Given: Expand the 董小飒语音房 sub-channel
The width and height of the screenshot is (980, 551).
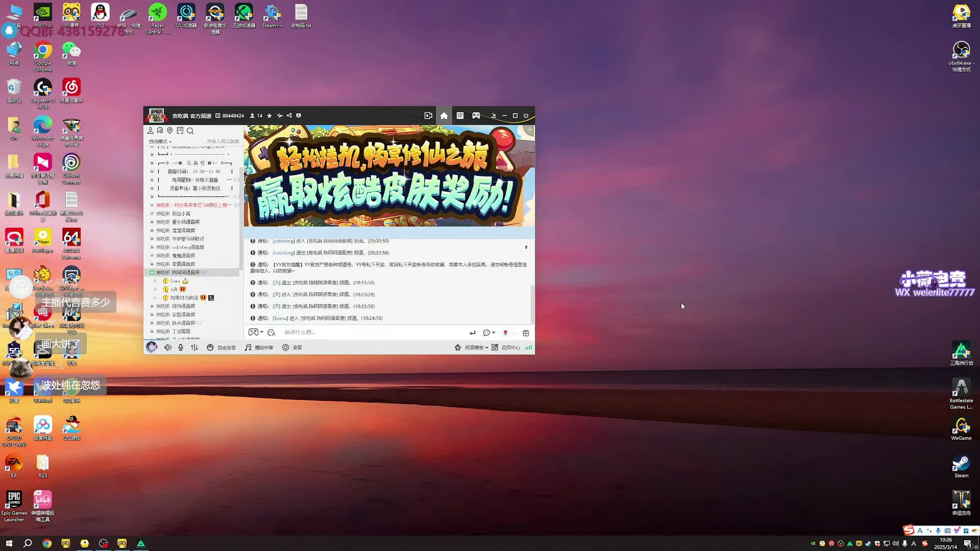Looking at the screenshot, I should point(152,222).
